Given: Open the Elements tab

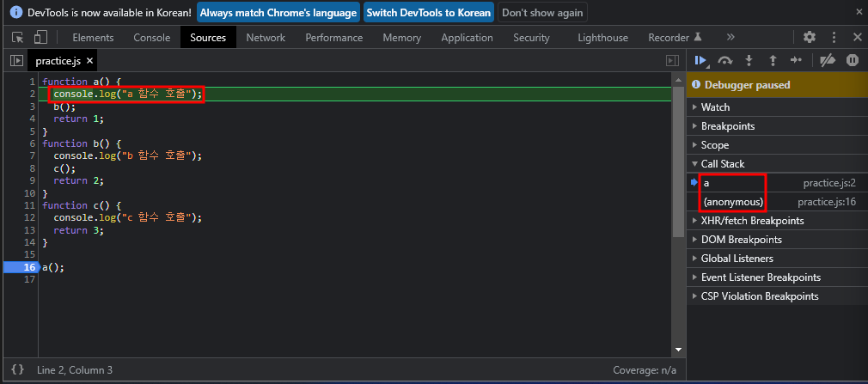Looking at the screenshot, I should coord(93,38).
